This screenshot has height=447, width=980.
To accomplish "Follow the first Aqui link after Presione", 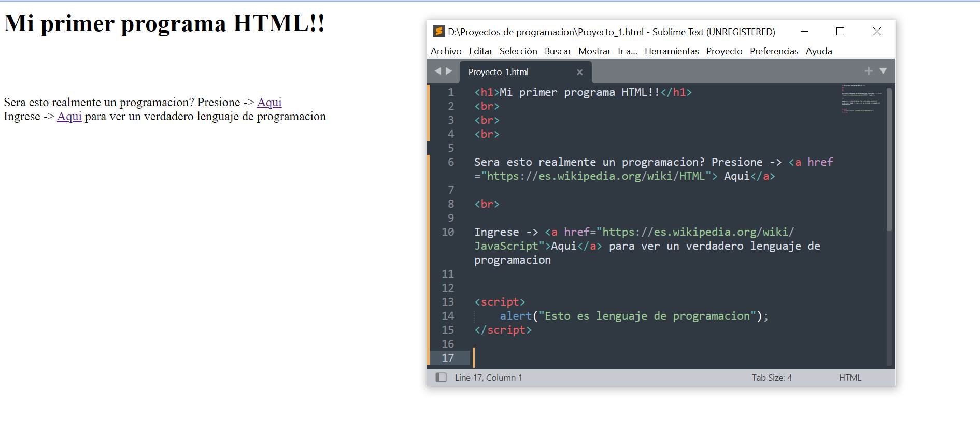I will (269, 102).
